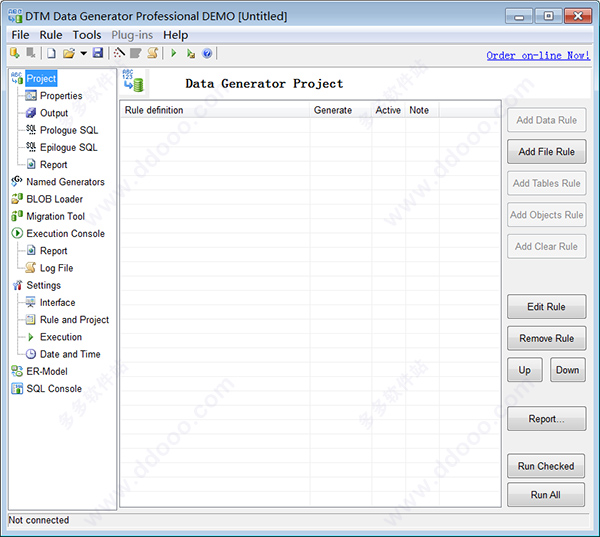
Task: Click the run-checked play icon in toolbar
Action: pos(191,54)
